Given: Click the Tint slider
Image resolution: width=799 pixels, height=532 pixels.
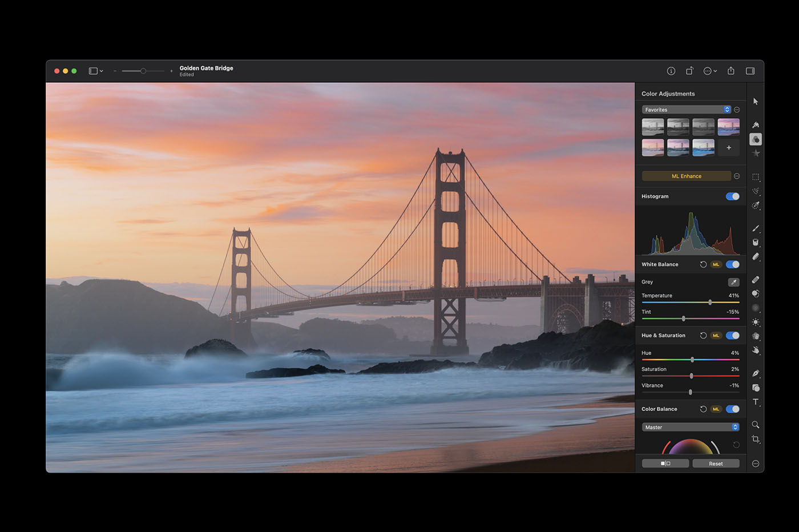Looking at the screenshot, I should [691, 319].
